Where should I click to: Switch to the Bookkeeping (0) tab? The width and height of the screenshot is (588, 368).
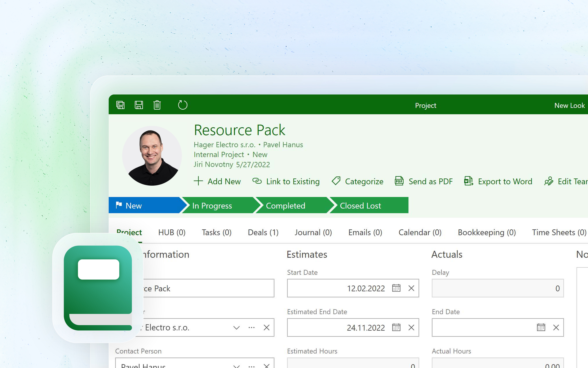487,232
